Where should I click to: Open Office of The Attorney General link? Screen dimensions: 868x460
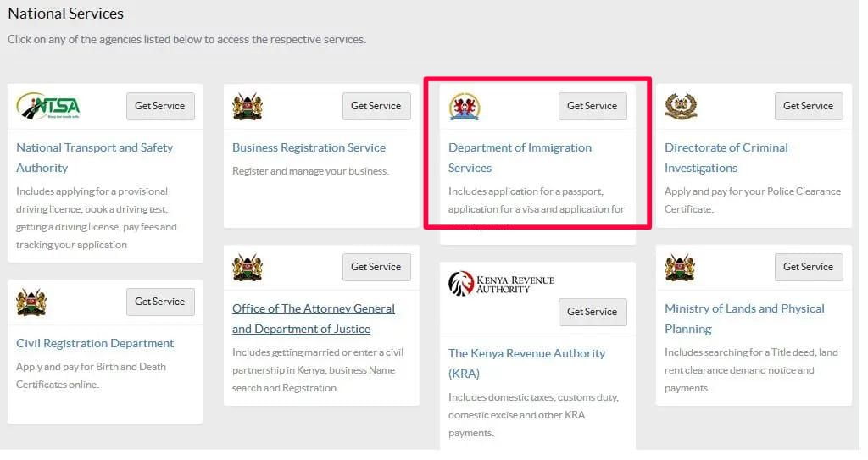click(x=314, y=319)
